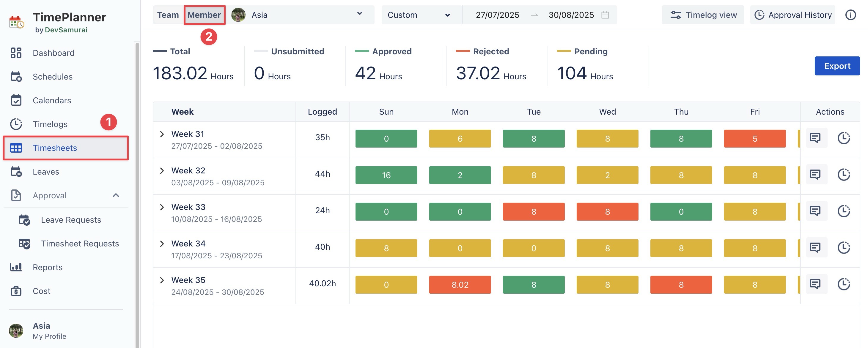
Task: Open date range calendar icon
Action: [x=605, y=15]
